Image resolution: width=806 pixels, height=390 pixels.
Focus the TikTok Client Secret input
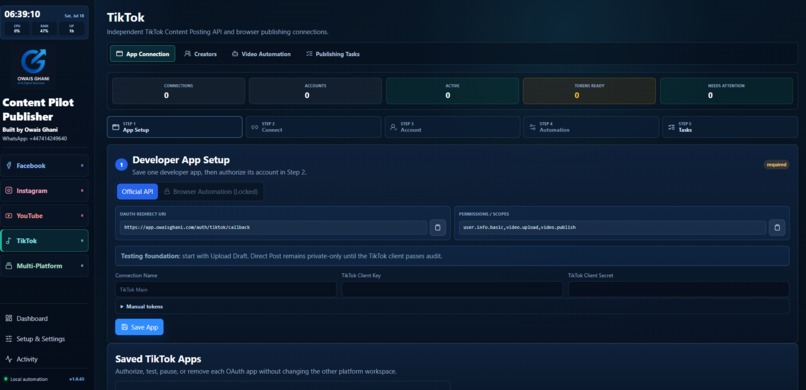coord(679,289)
